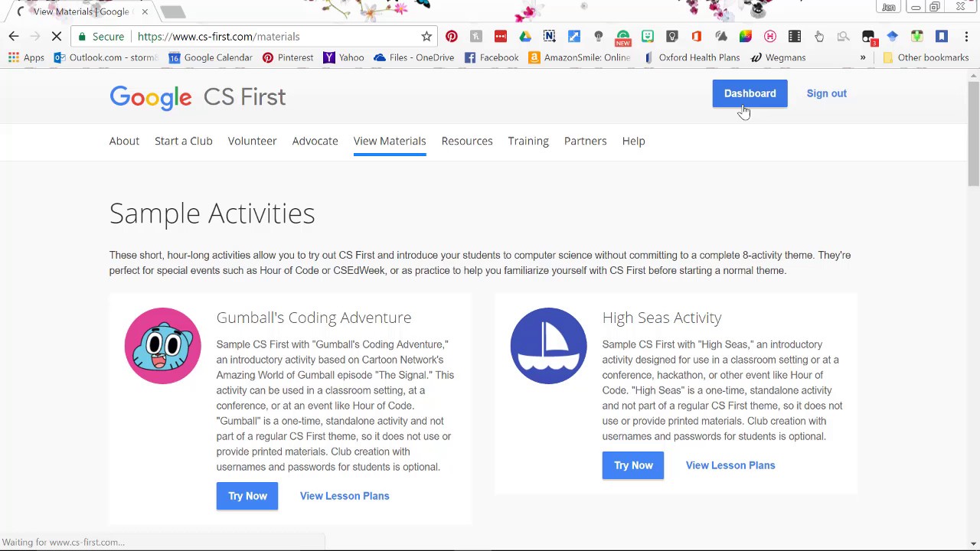Bookmark this page with the star icon
Screen dimensions: 980x551
(x=426, y=37)
